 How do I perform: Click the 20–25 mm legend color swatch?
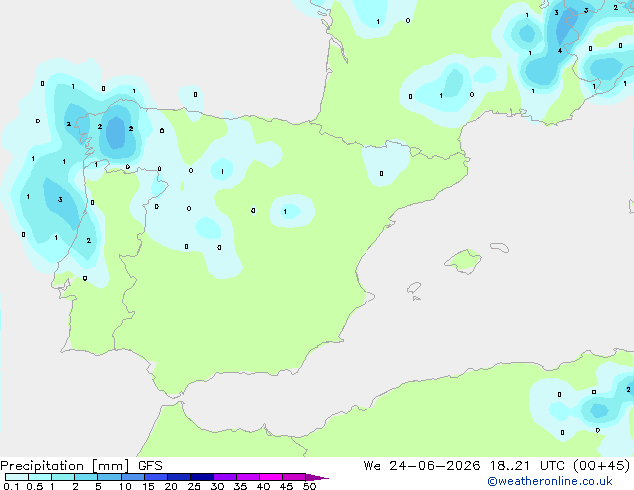coord(178,477)
